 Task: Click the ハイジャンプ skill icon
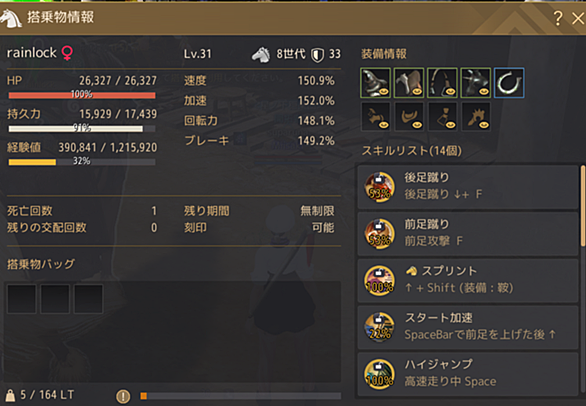379,374
